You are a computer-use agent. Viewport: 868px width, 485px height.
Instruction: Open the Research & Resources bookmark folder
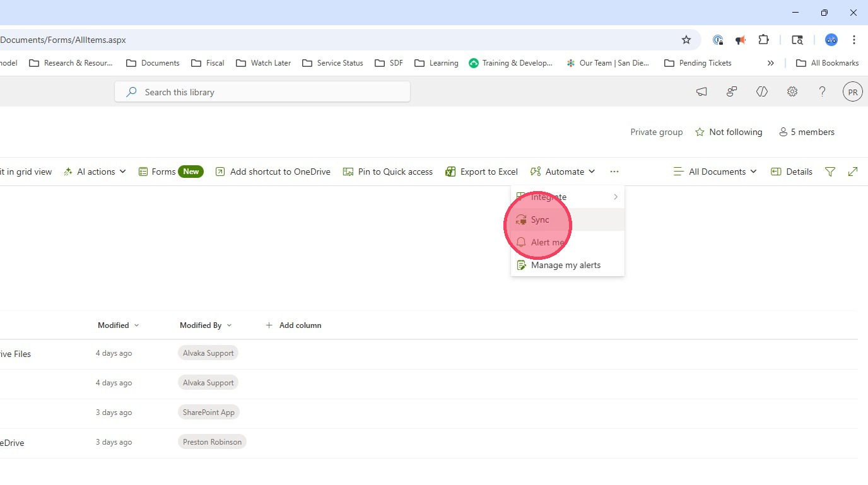[x=71, y=63]
